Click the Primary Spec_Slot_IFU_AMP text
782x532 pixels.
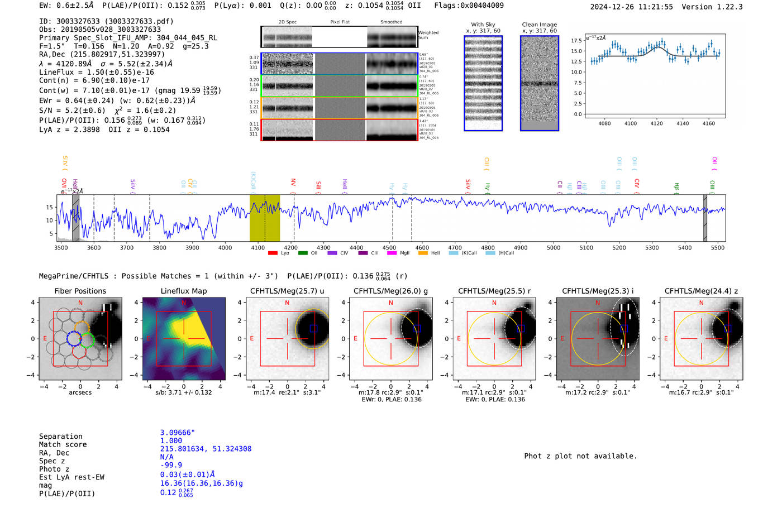click(128, 38)
